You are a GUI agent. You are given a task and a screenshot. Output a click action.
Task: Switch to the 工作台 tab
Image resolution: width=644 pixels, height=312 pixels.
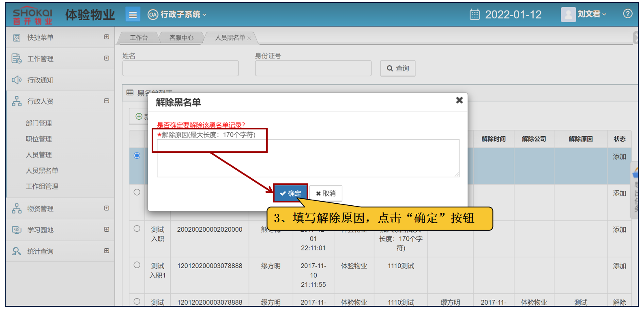click(x=139, y=38)
